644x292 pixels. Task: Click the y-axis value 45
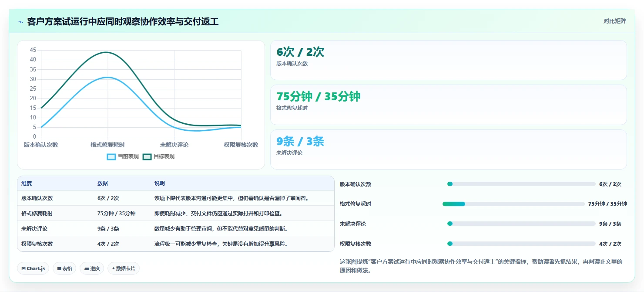click(33, 50)
